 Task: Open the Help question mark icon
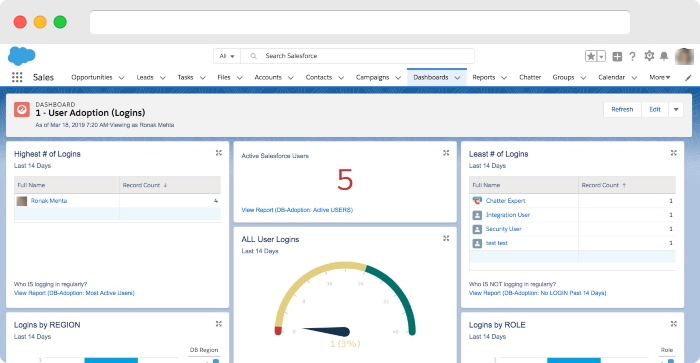point(632,56)
